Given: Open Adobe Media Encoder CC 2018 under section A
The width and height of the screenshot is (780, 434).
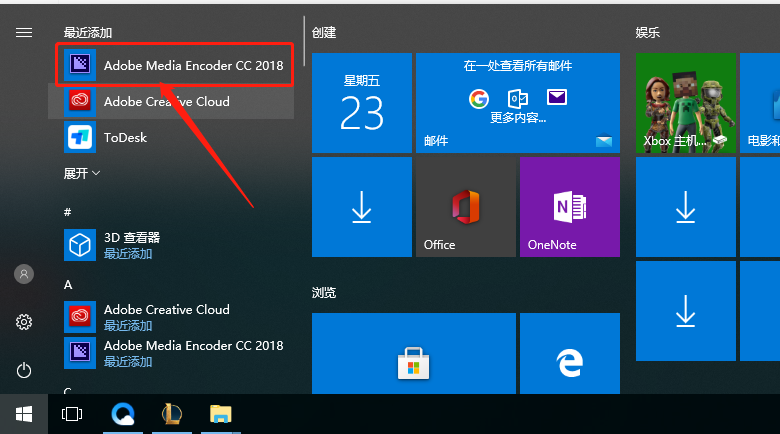Looking at the screenshot, I should coord(171,352).
